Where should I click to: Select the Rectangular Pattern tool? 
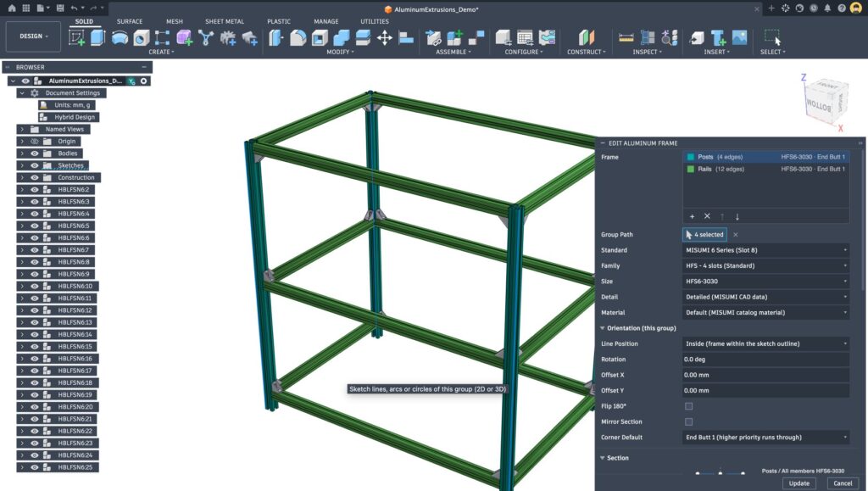click(162, 37)
